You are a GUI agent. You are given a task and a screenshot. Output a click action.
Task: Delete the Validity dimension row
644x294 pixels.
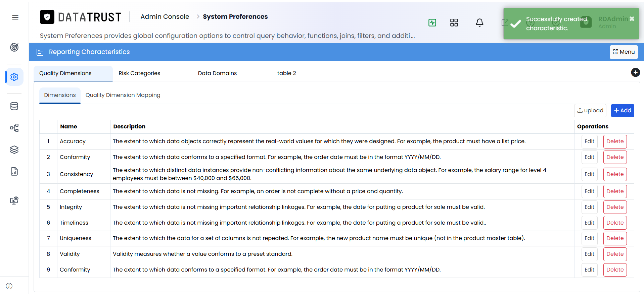615,254
